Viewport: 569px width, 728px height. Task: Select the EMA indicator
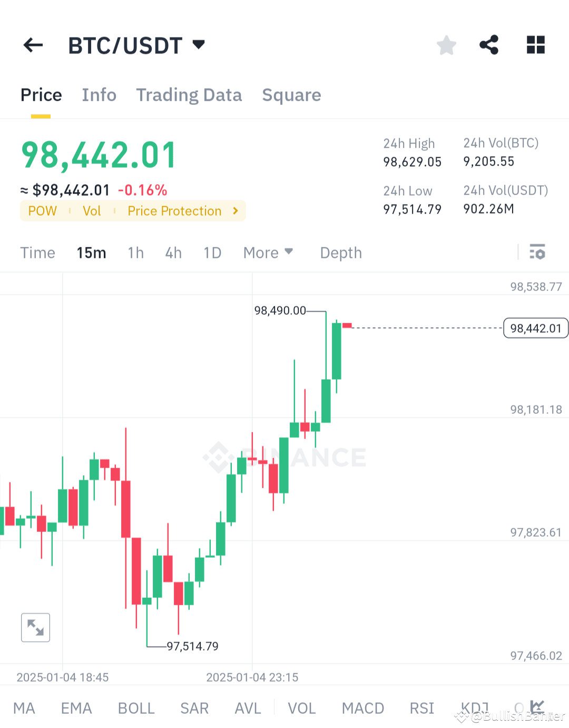coord(76,708)
